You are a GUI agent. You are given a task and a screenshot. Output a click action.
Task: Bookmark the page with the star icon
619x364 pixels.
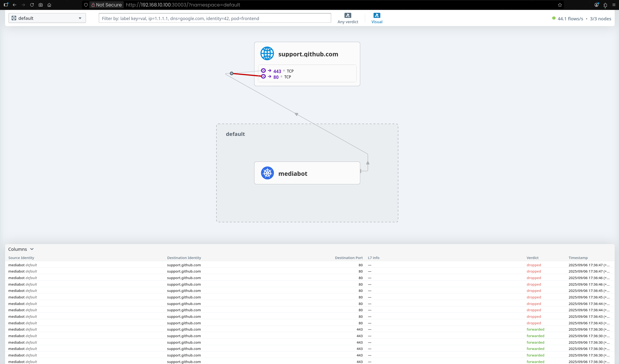(560, 5)
